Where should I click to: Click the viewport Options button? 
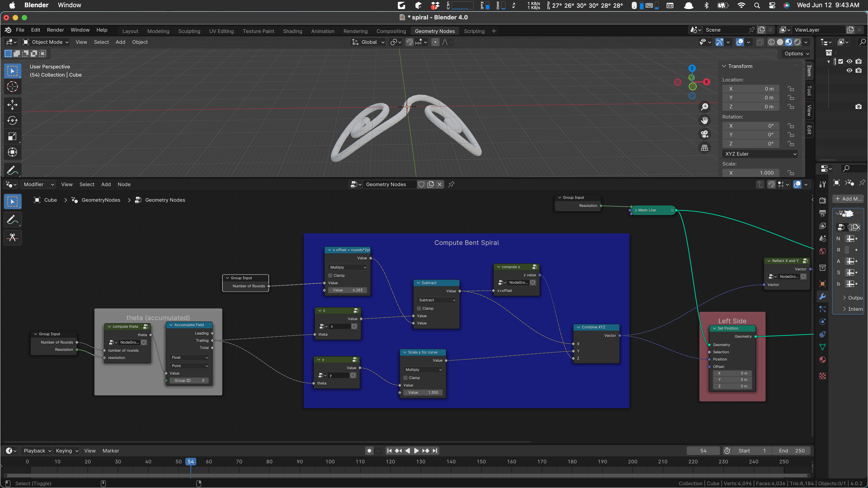[x=797, y=54]
